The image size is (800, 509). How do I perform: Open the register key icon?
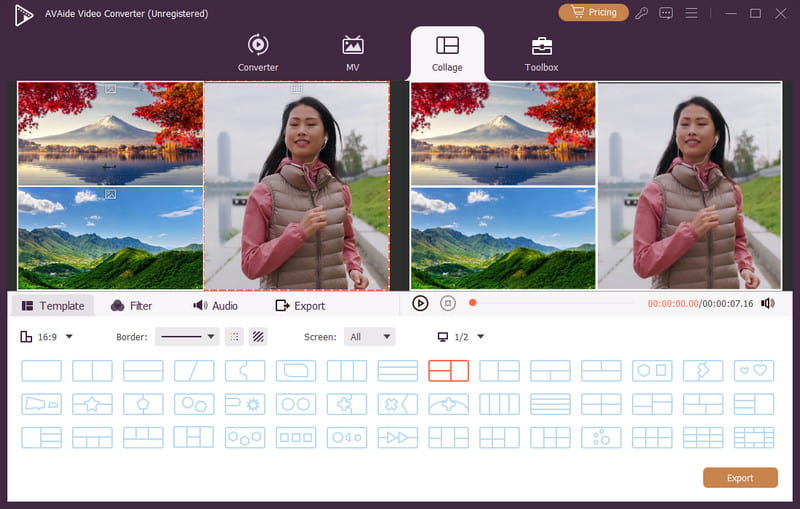click(641, 13)
